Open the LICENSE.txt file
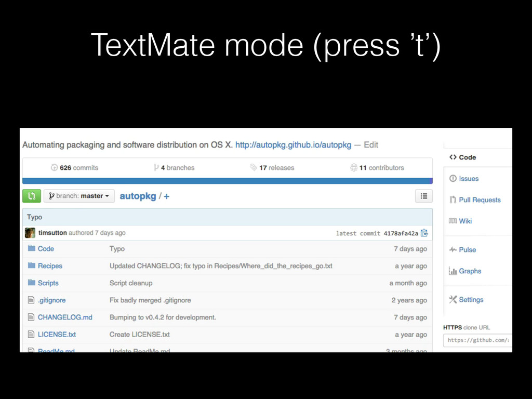532x399 pixels. click(x=57, y=335)
